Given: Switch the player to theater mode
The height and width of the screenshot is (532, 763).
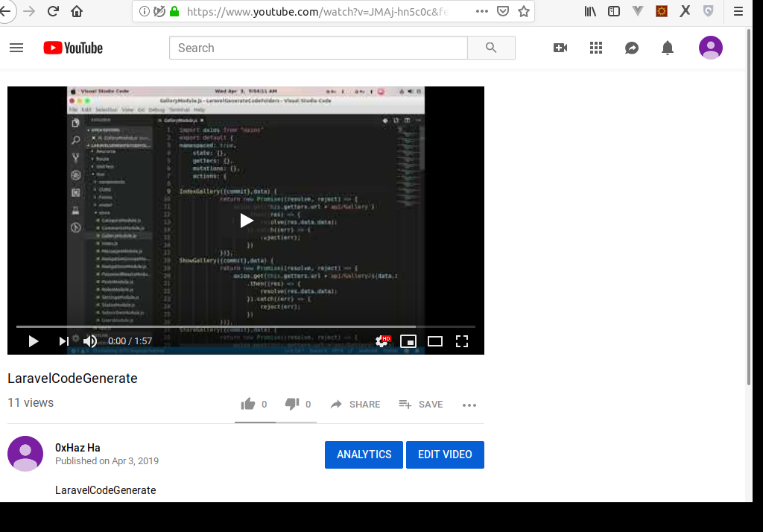Looking at the screenshot, I should tap(435, 341).
